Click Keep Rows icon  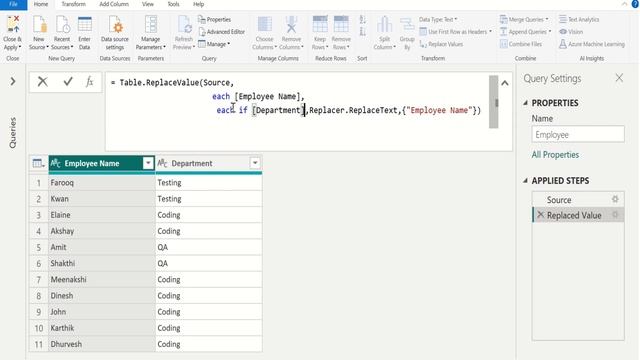coord(320,24)
